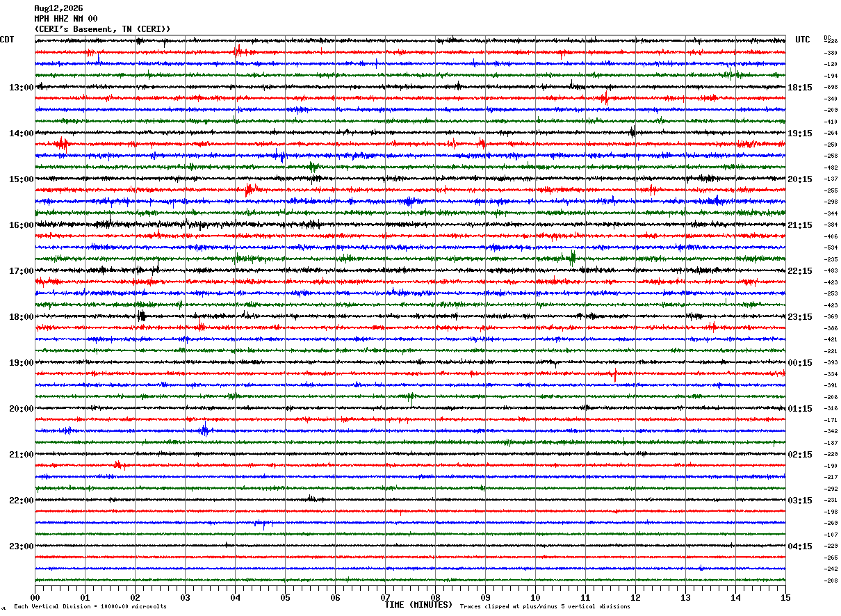Click the 23:00 CDT row label
This screenshot has height=616, width=841.
[x=21, y=546]
